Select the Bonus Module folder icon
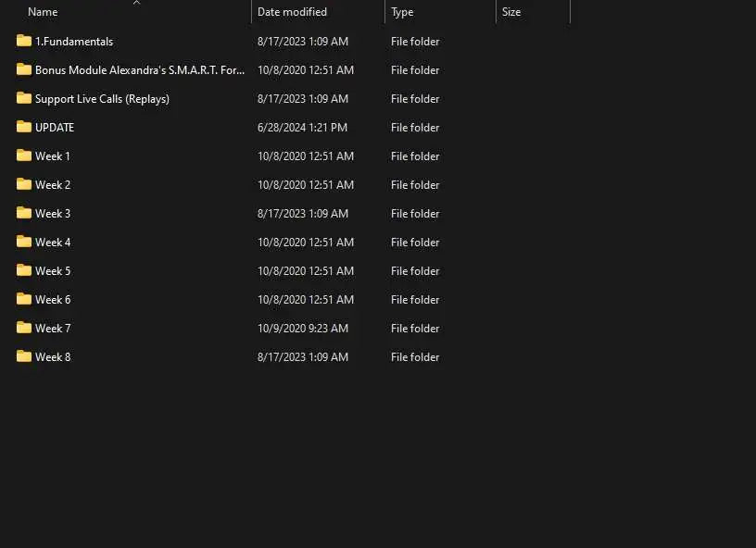The image size is (756, 548). (x=24, y=69)
